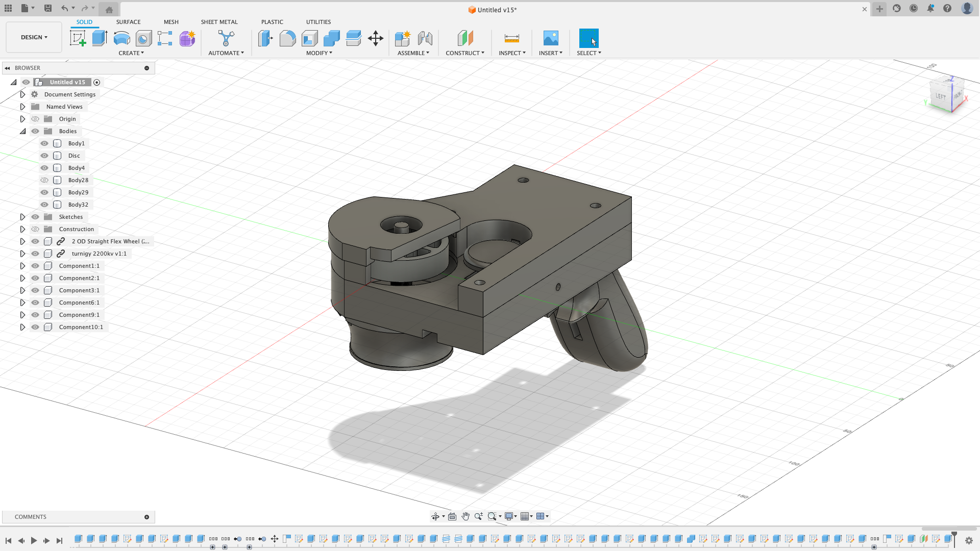Open the Measure tool under Inspect
The height and width of the screenshot is (551, 980).
pyautogui.click(x=511, y=37)
